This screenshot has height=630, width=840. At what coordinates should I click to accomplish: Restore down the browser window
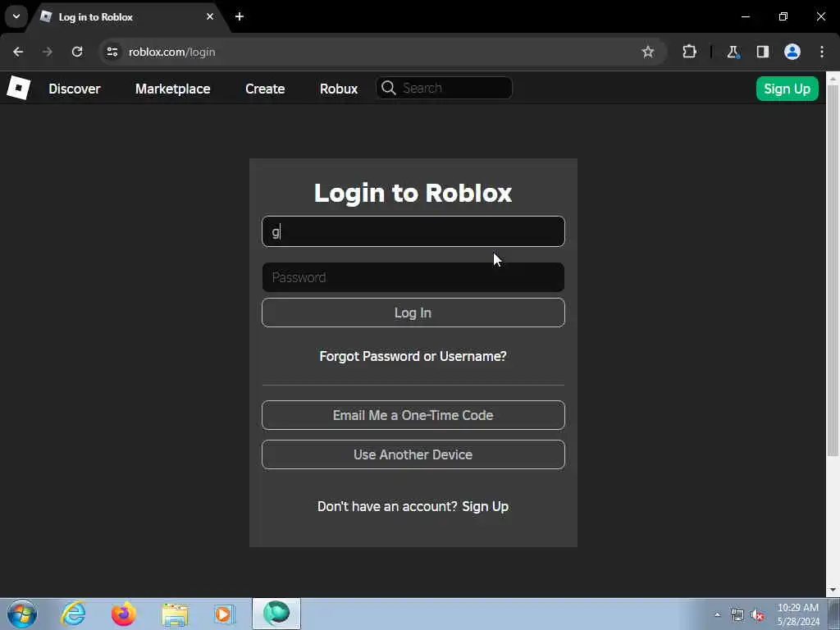point(783,16)
